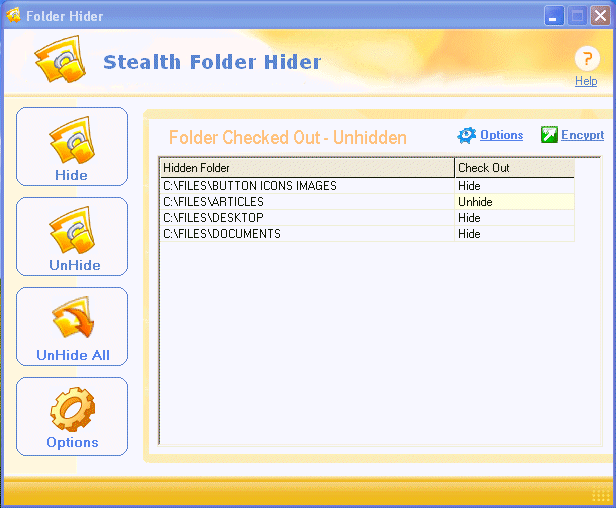Click the Unhide status cell for ARTICLES
Screen dimensions: 616x508
515,202
